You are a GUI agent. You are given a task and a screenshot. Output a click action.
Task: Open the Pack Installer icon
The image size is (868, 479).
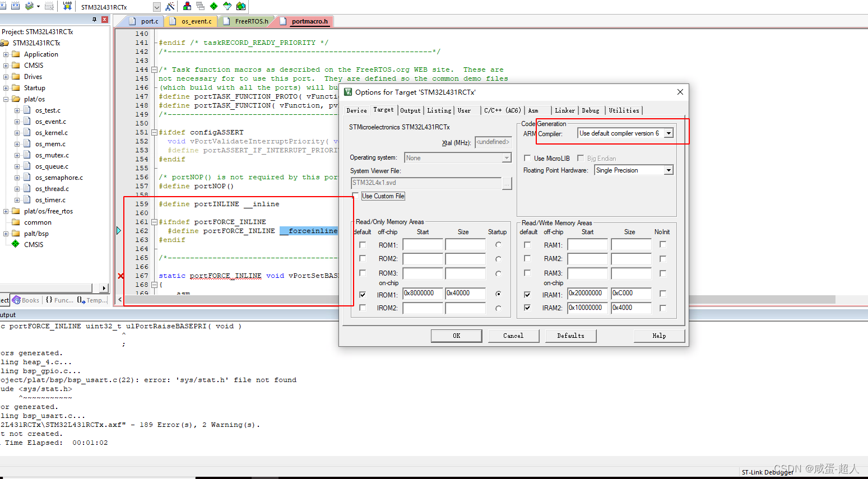pyautogui.click(x=241, y=6)
